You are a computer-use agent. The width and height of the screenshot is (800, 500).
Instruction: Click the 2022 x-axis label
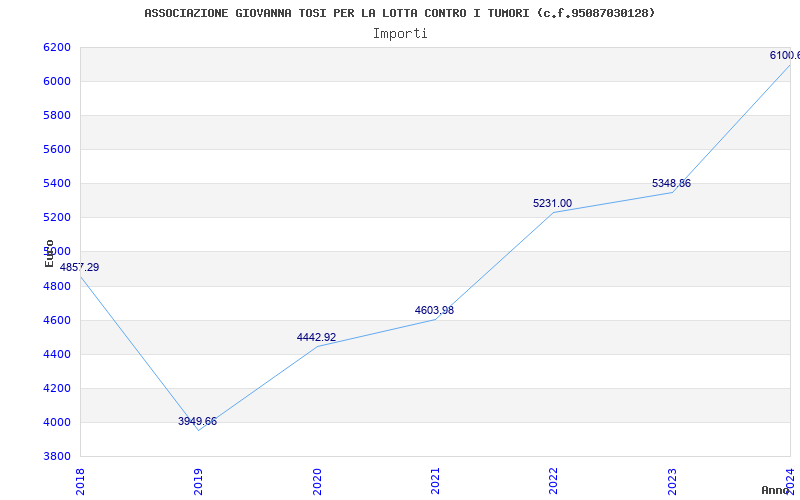553,482
